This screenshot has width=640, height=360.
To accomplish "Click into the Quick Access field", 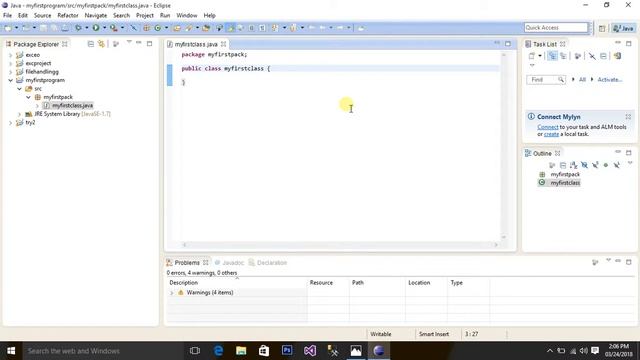I will pos(556,27).
